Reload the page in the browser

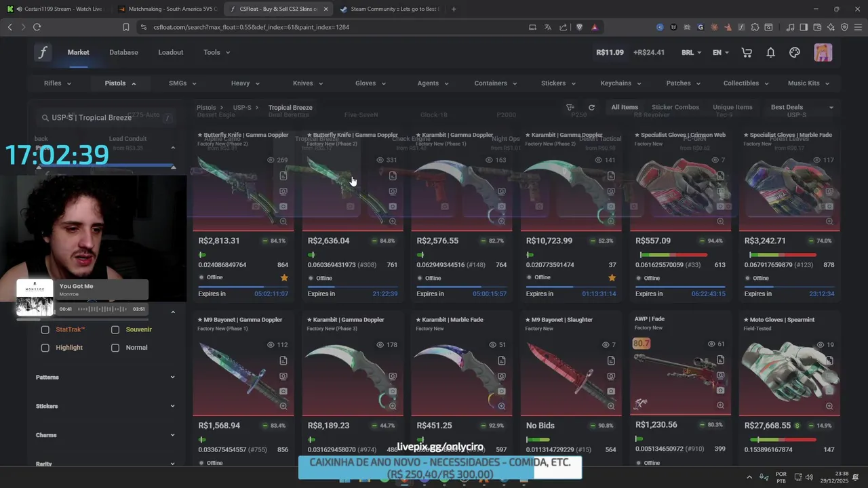(37, 27)
